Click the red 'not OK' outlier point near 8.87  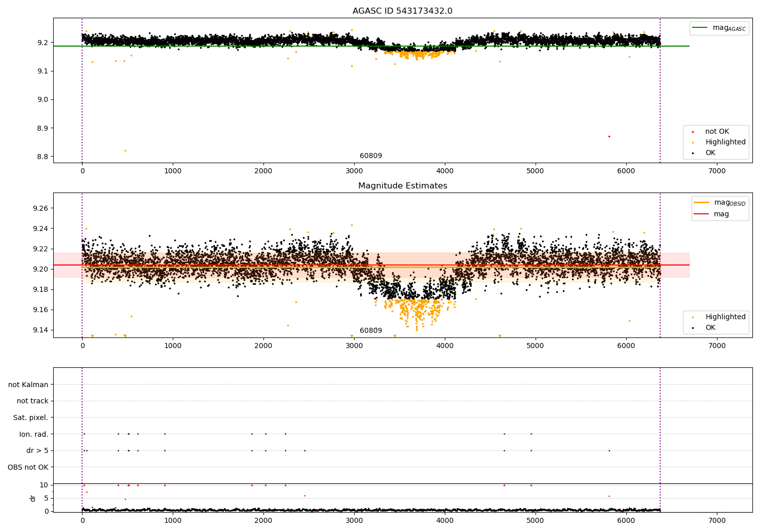(x=609, y=136)
